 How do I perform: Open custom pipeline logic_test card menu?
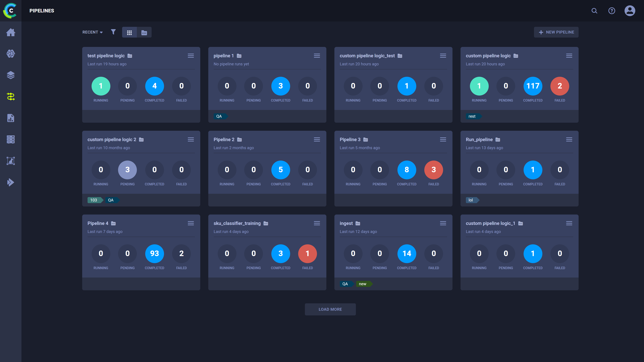[443, 56]
